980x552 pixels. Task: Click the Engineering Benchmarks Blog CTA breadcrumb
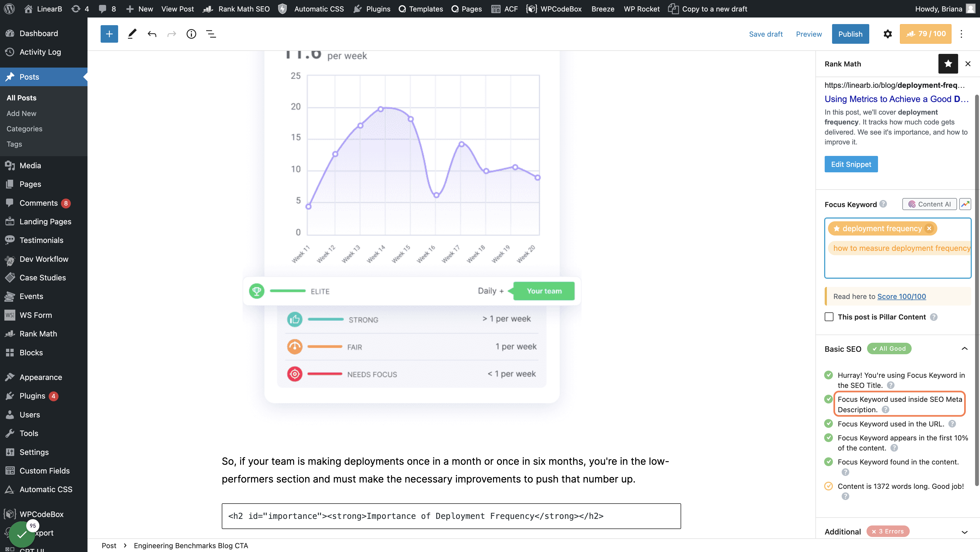point(191,545)
